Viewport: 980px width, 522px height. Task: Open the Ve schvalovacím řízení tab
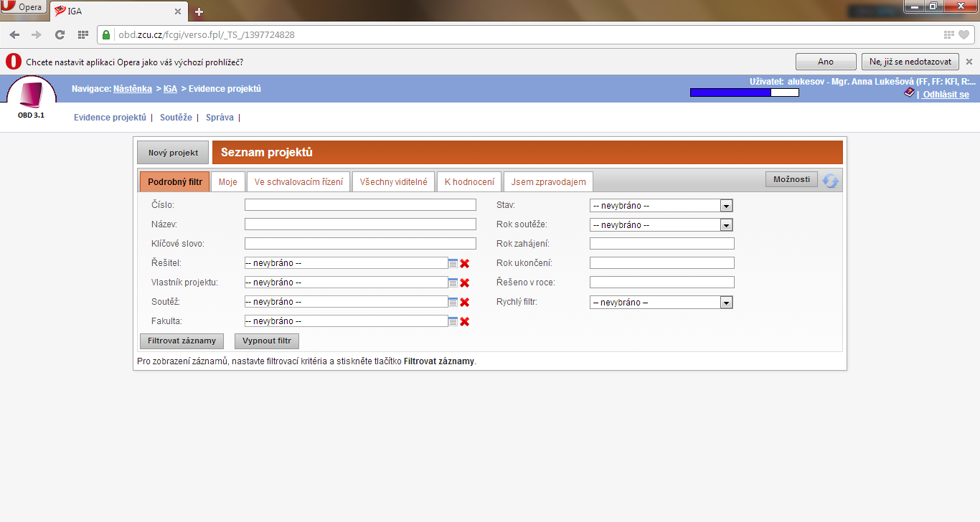(x=298, y=181)
